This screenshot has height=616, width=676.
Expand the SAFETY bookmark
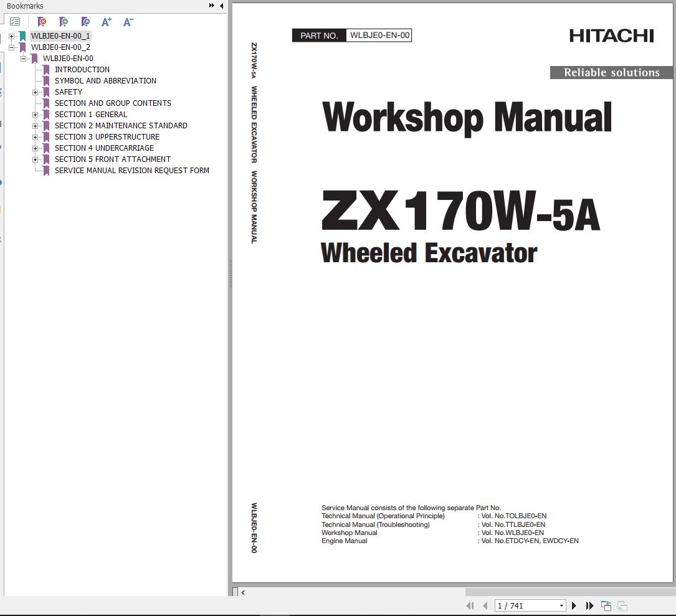[x=36, y=92]
